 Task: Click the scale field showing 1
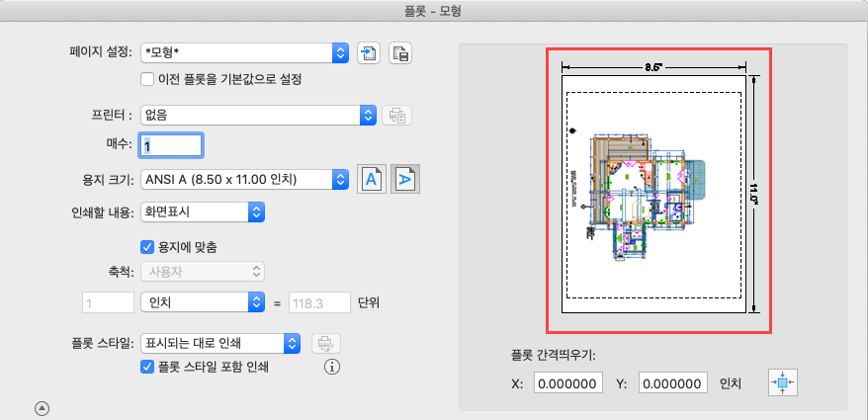pos(109,302)
